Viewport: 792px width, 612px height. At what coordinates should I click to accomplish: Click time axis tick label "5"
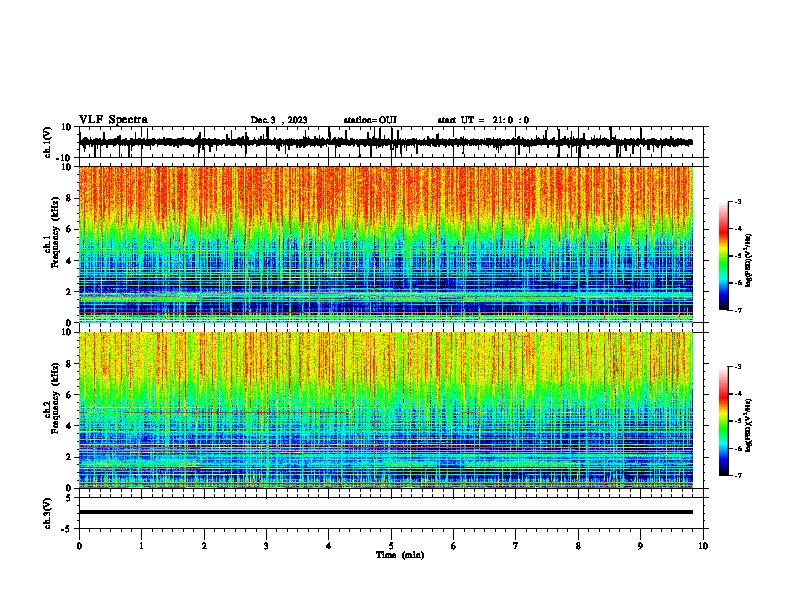391,546
